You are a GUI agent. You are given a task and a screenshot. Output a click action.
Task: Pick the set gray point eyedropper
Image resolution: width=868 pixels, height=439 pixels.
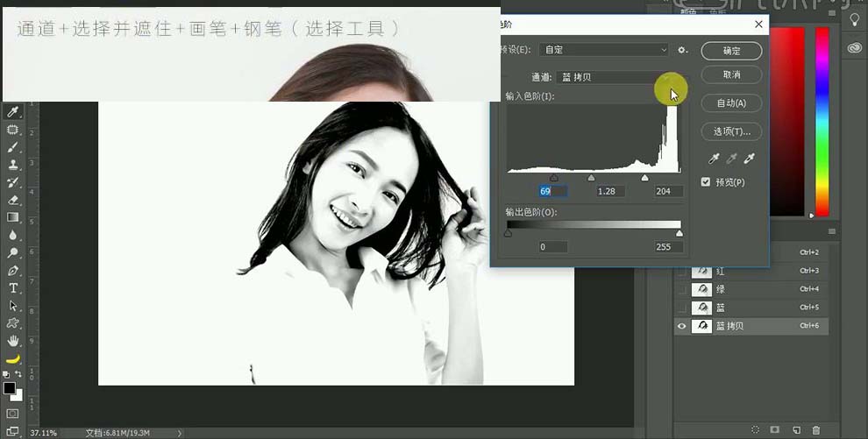[732, 159]
